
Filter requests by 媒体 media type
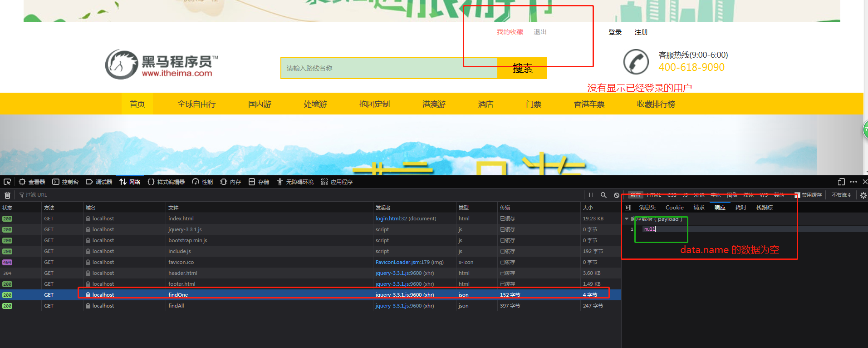point(748,195)
